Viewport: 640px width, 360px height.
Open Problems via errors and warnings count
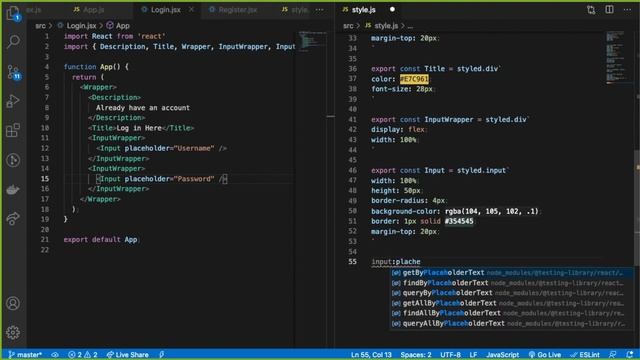[83, 355]
